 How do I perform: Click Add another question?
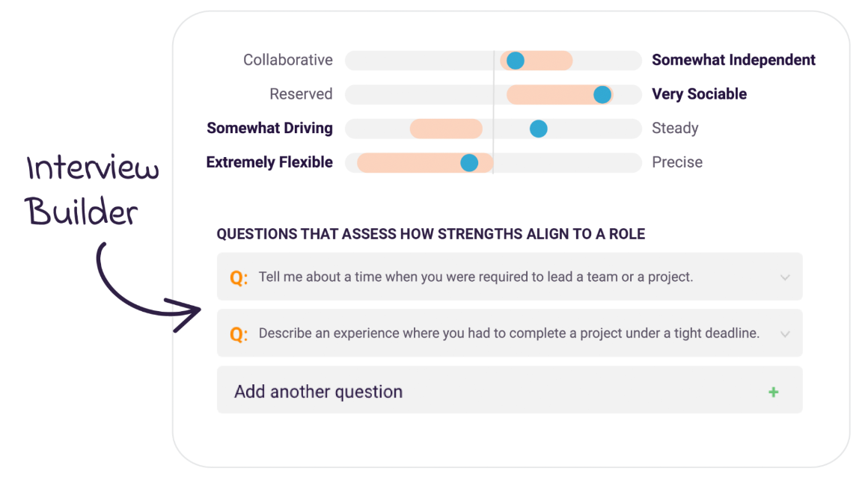coord(318,392)
